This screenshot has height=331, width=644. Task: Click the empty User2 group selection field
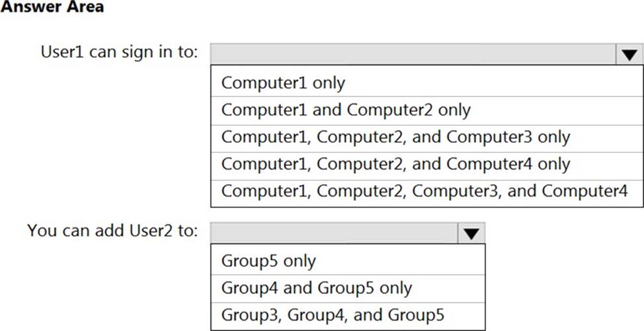coord(333,233)
